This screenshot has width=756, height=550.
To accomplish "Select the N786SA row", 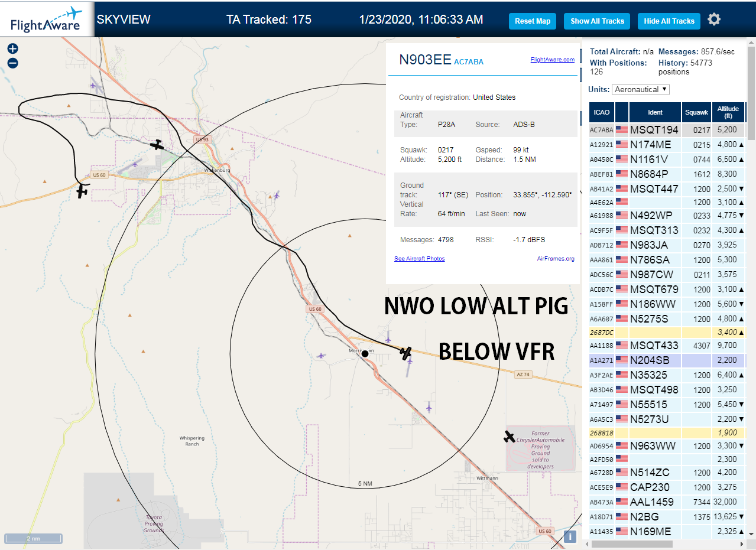I will (x=667, y=260).
